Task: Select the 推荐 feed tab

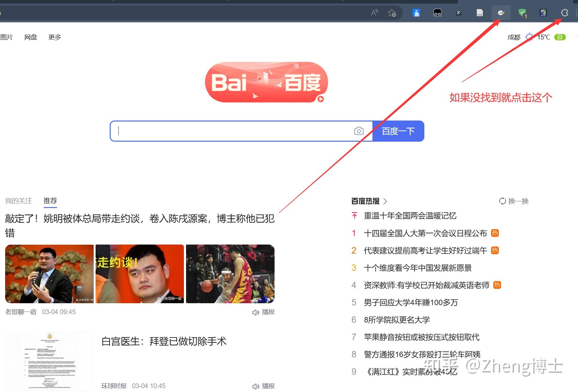Action: point(50,201)
